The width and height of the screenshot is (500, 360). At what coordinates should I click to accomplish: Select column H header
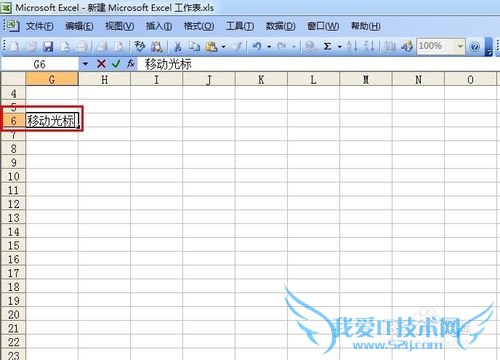(104, 79)
